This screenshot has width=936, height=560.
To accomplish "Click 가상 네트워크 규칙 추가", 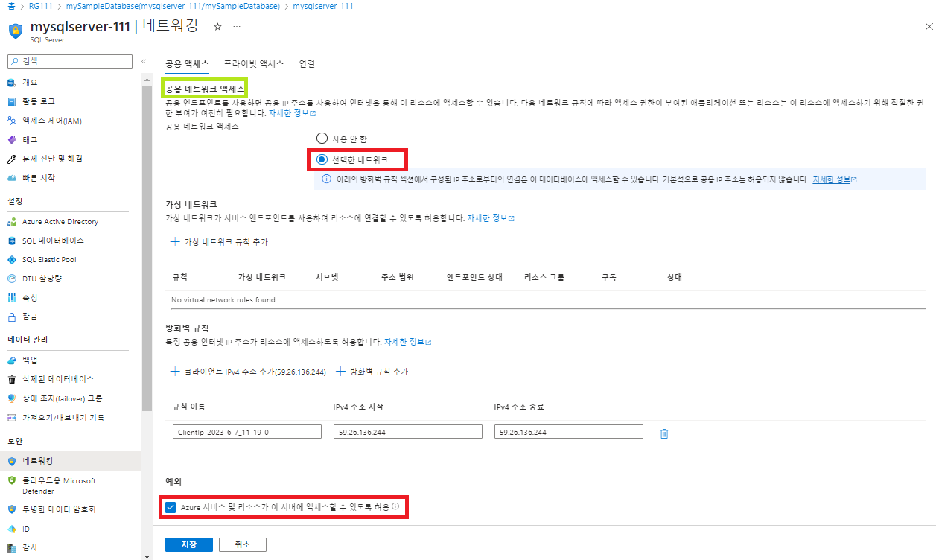I will (x=220, y=242).
